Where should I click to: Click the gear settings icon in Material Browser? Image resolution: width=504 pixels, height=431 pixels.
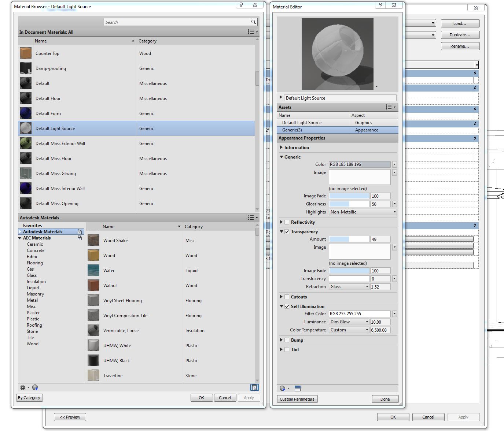click(x=23, y=387)
